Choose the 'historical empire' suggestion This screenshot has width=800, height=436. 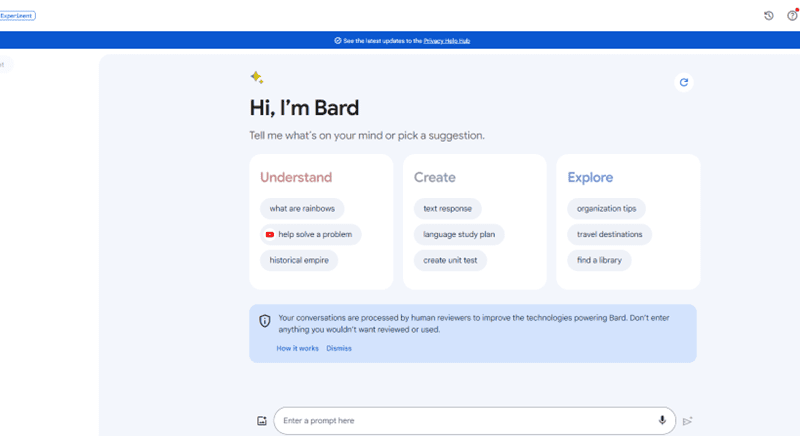coord(299,260)
